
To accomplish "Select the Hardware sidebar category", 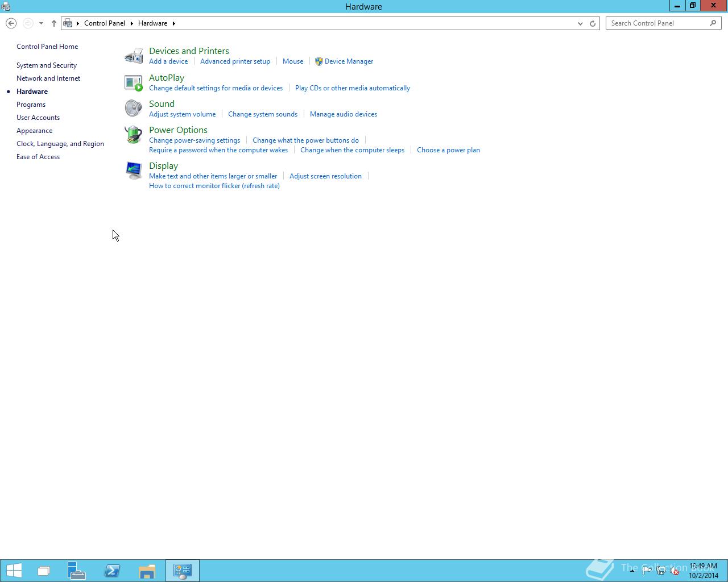I will 32,92.
